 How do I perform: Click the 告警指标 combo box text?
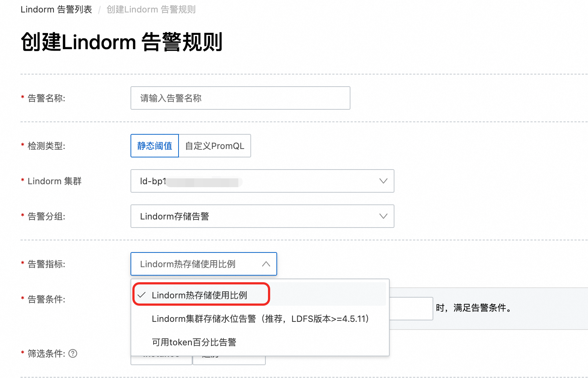pyautogui.click(x=188, y=264)
